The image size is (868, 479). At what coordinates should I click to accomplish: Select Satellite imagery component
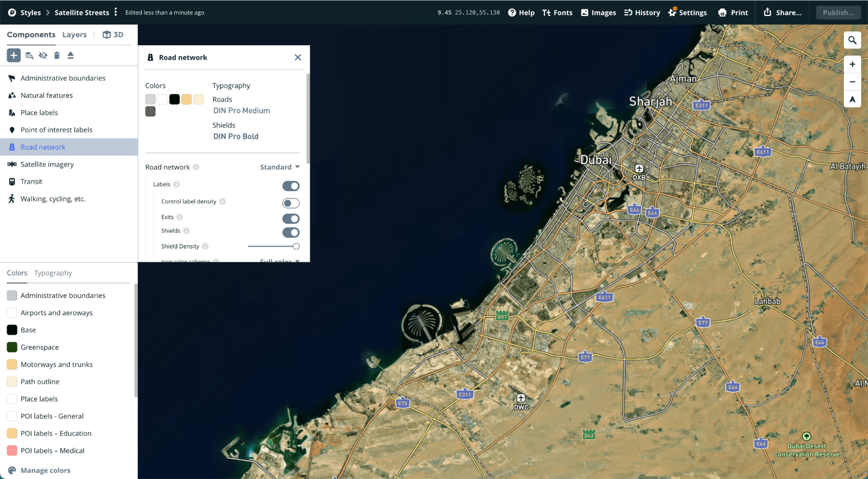coord(47,164)
